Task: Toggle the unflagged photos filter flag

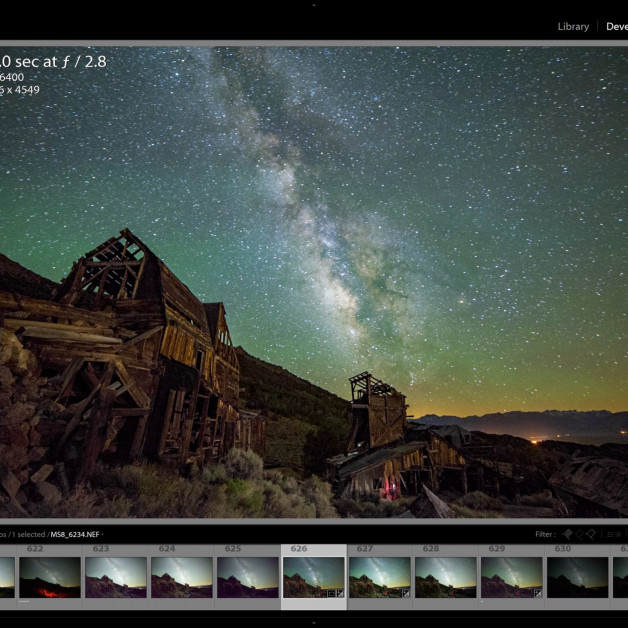Action: point(579,534)
